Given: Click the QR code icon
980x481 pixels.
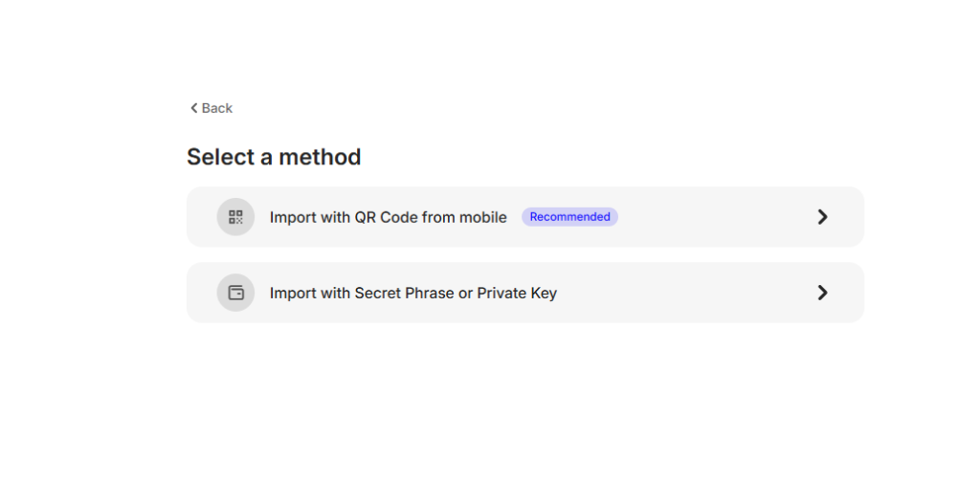Looking at the screenshot, I should (235, 217).
